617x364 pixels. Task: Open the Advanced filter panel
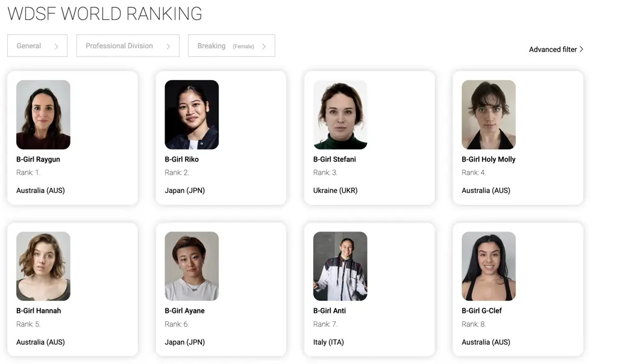click(x=554, y=49)
